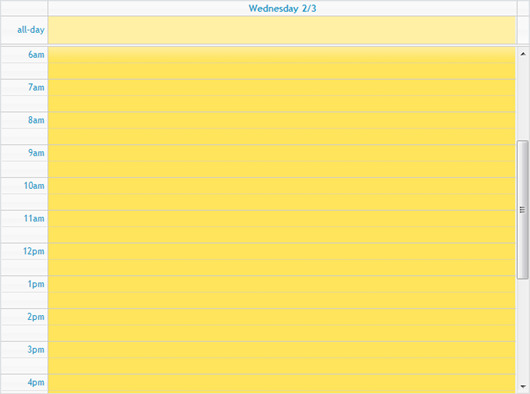The width and height of the screenshot is (530, 394).
Task: Select the 2pm time slot
Action: point(282,317)
